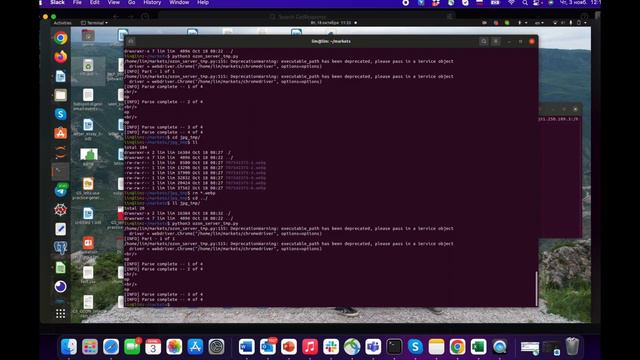Open Telegram from the Ubuntu dock
Screen dimensions: 640x360
60,191
